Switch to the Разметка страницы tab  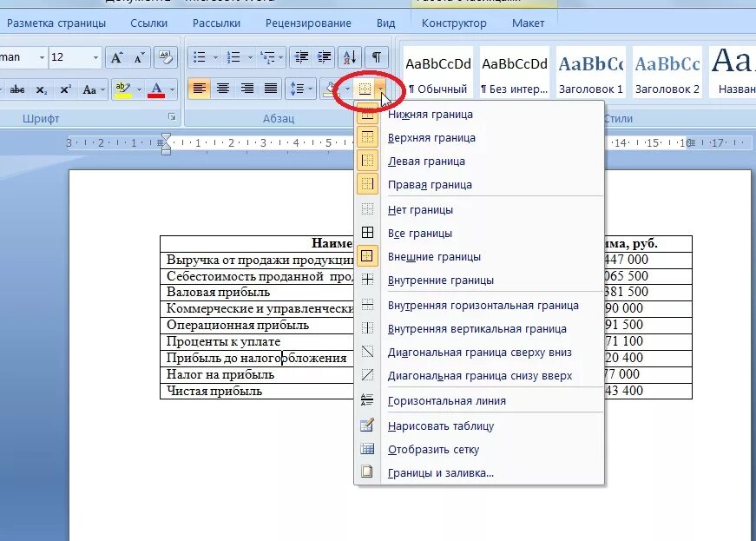tap(56, 23)
